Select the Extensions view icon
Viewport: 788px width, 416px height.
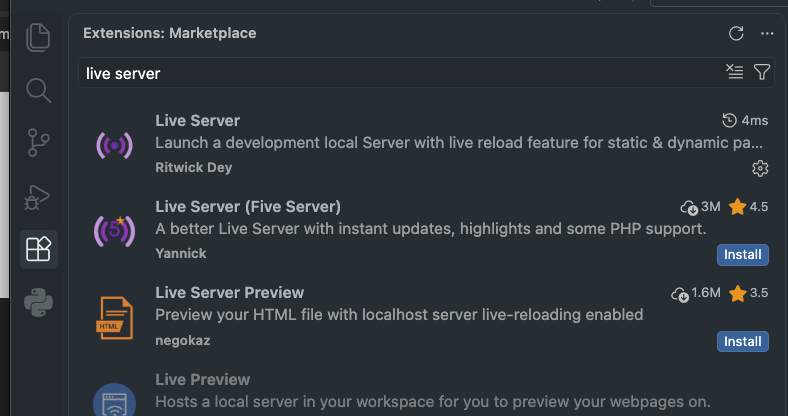click(x=39, y=249)
